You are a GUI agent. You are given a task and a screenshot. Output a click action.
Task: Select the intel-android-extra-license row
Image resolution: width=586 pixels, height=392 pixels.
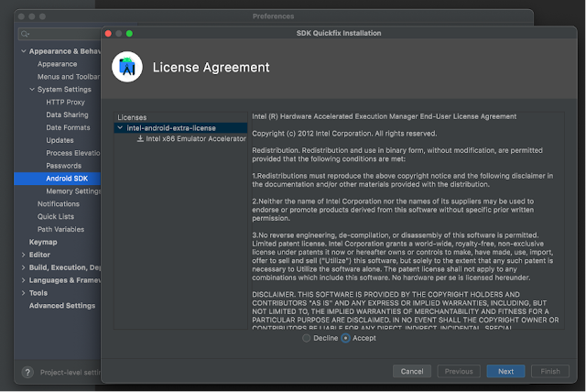tap(180, 128)
